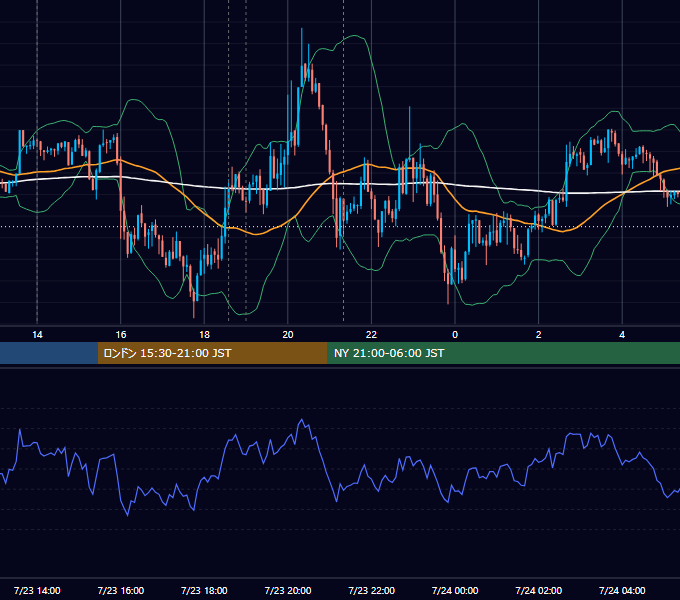
Task: Click the 7/24 04:00 date label
Action: click(x=622, y=590)
